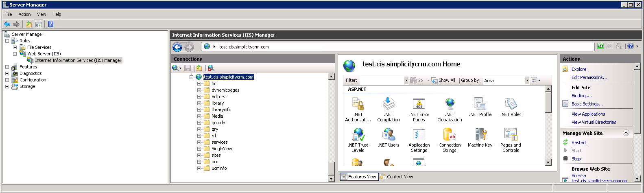Switch to Features View tab
The height and width of the screenshot is (193, 644).
(x=359, y=177)
